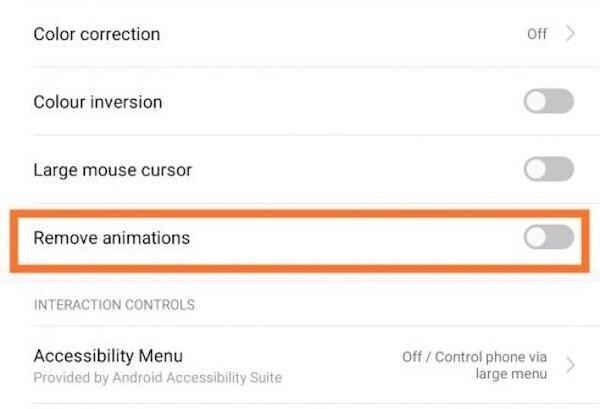Toggle the Colour inversion switch
Viewport: 600px width, 409px height.
click(548, 101)
